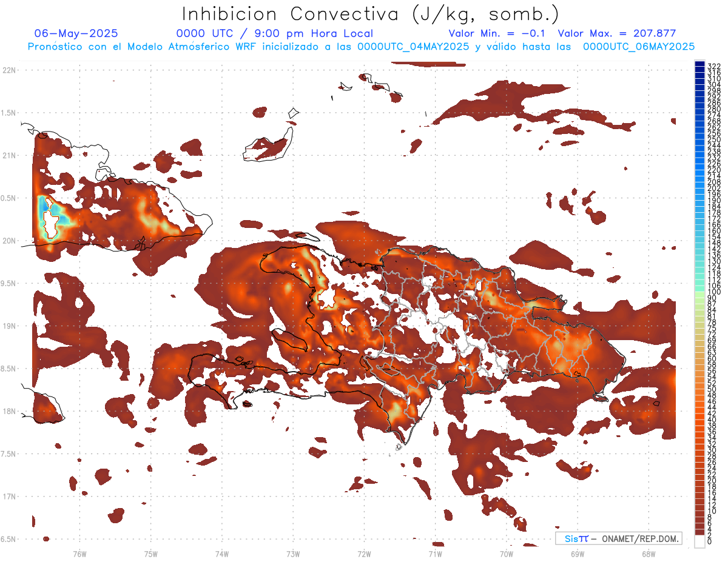Viewport: 728px width, 562px height.
Task: Click the '20N' latitude label
Action: (x=9, y=241)
